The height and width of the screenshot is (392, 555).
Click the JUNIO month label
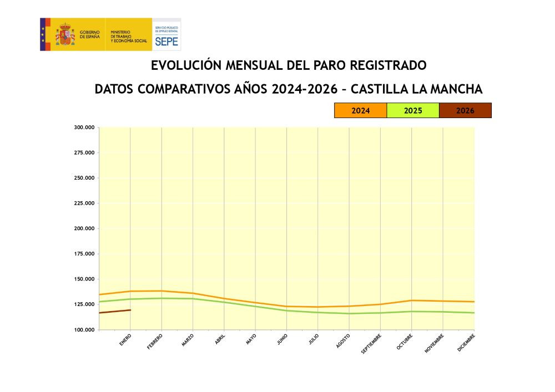coord(282,339)
